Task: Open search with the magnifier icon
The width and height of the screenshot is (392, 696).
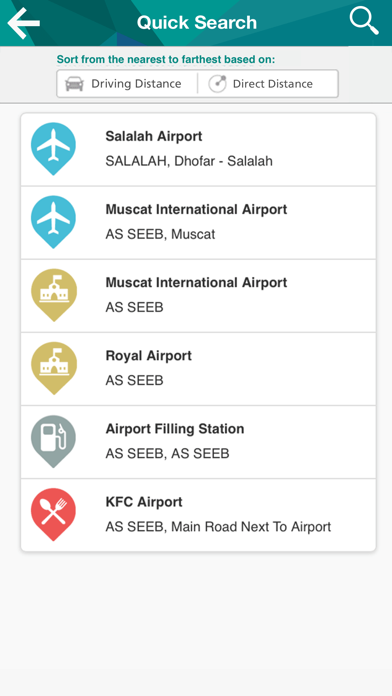Action: point(364,21)
